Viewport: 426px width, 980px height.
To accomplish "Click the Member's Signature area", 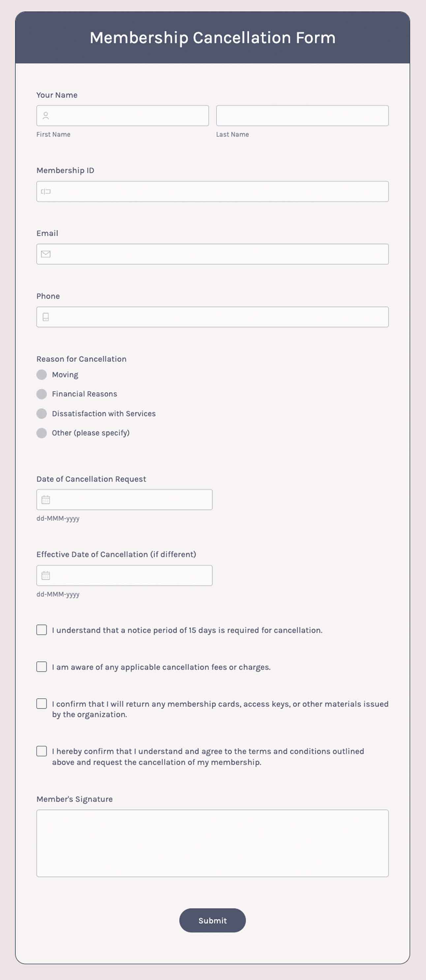I will pos(212,843).
